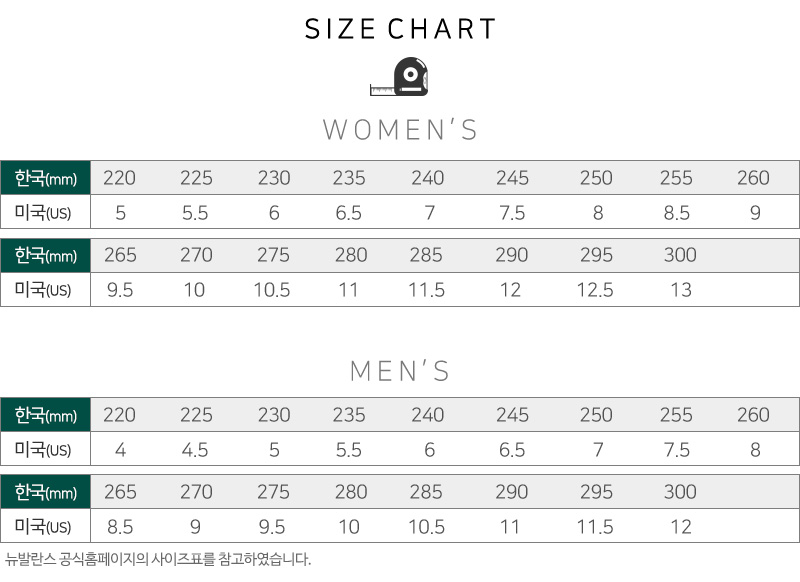The width and height of the screenshot is (800, 582).
Task: Click women's US size 10.5
Action: (272, 290)
